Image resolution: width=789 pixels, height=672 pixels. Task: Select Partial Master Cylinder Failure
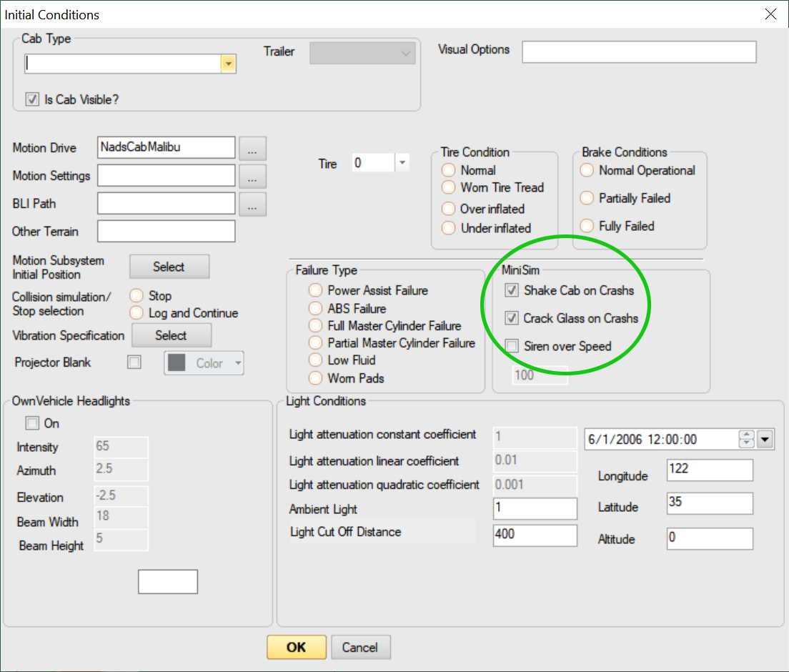click(315, 343)
